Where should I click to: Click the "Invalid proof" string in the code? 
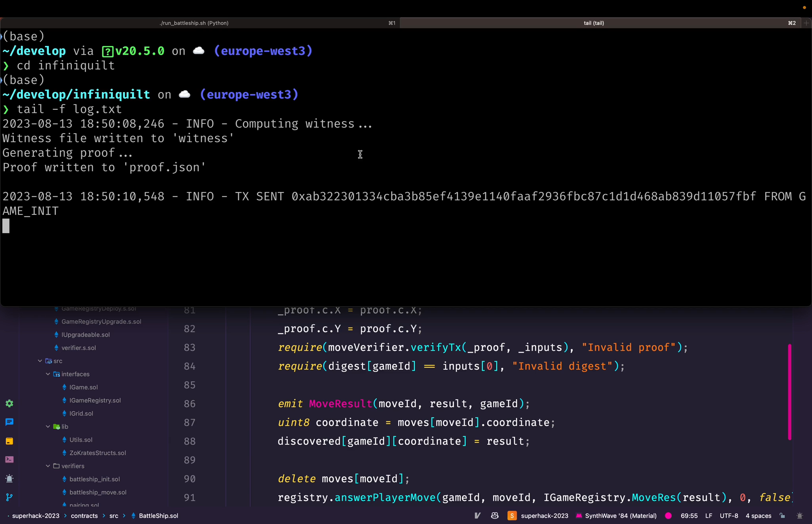coord(629,347)
